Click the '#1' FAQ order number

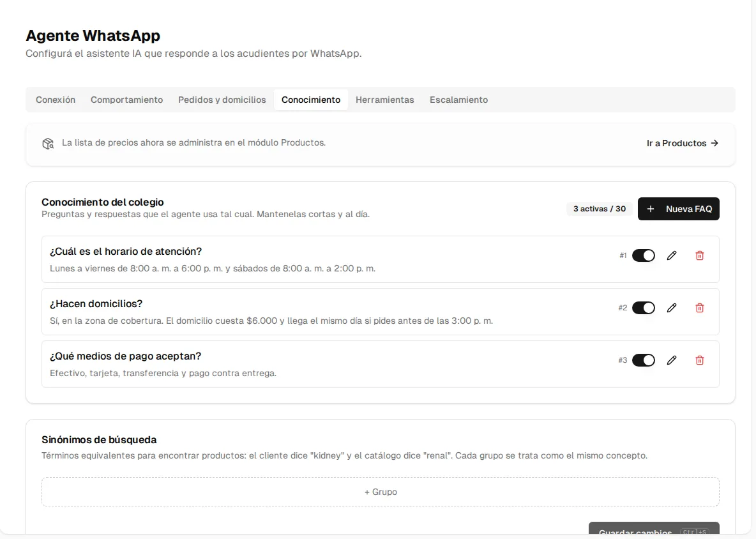[623, 255]
